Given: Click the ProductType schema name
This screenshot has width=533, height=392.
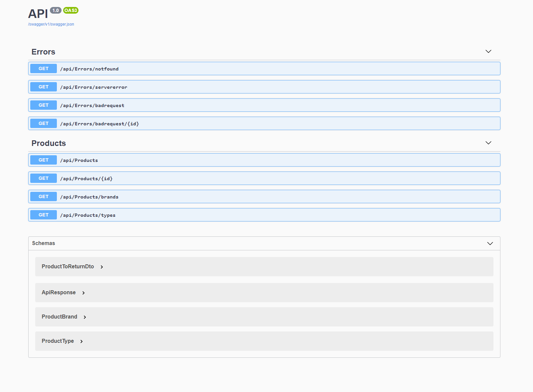Looking at the screenshot, I should [58, 341].
